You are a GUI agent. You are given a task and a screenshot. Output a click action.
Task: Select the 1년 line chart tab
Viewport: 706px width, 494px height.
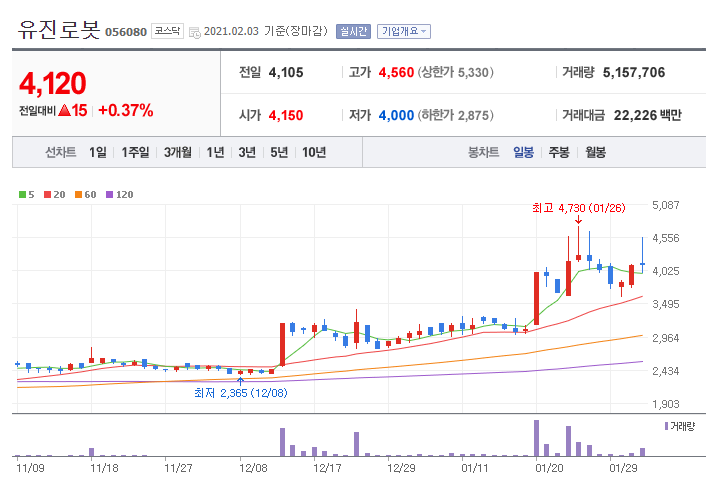(215, 152)
